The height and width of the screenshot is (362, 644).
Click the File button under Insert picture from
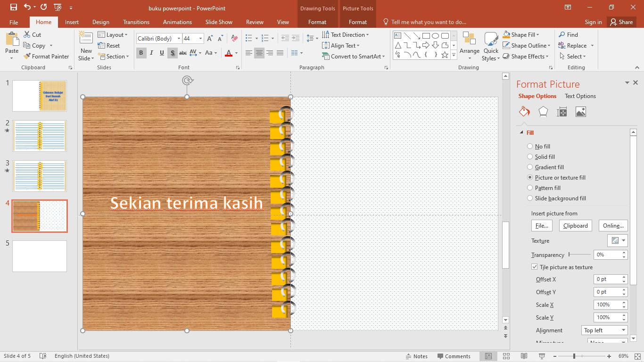(x=541, y=225)
